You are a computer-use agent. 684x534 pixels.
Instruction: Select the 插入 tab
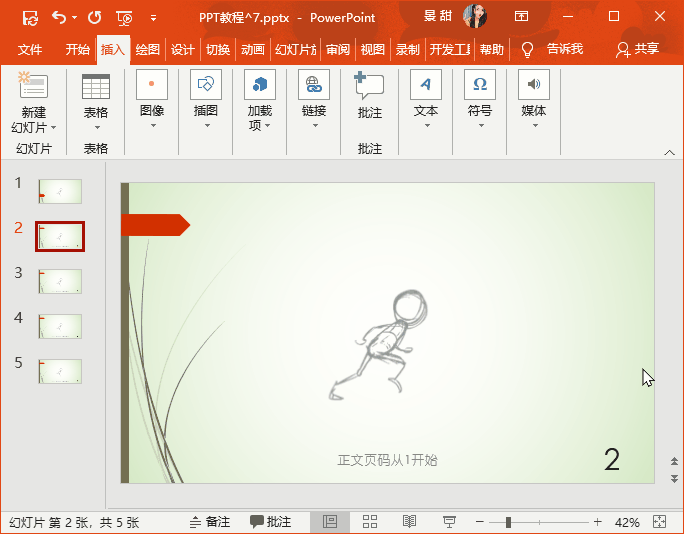pos(113,50)
